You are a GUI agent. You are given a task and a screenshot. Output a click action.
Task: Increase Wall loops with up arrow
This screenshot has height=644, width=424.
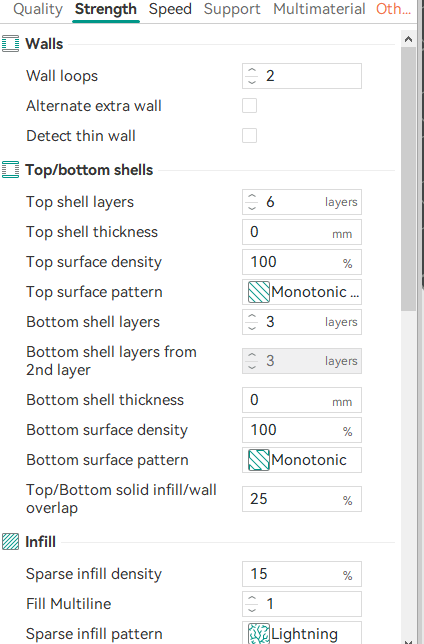click(252, 70)
